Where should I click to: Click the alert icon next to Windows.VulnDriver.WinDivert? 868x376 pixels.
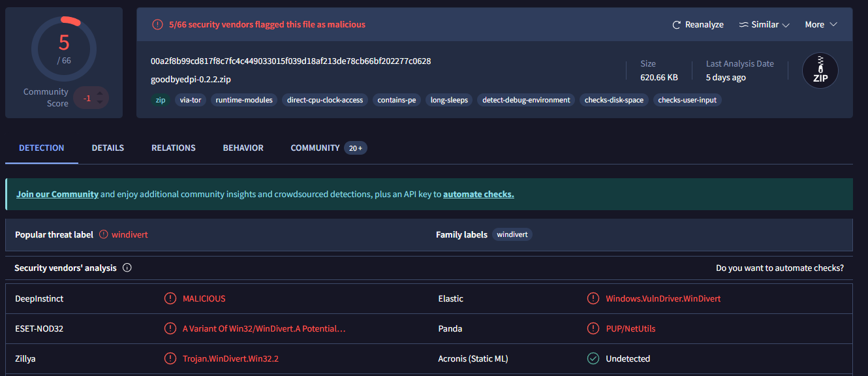(x=593, y=298)
